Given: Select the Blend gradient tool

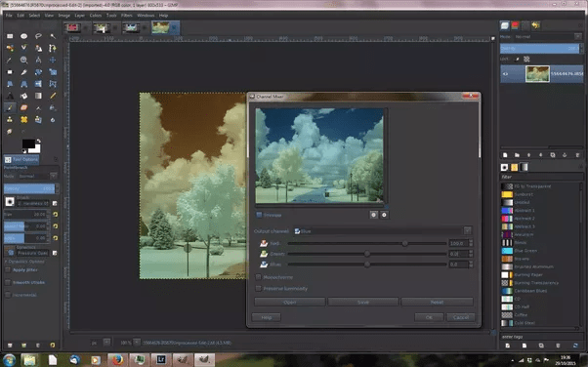Looking at the screenshot, I should pos(38,96).
